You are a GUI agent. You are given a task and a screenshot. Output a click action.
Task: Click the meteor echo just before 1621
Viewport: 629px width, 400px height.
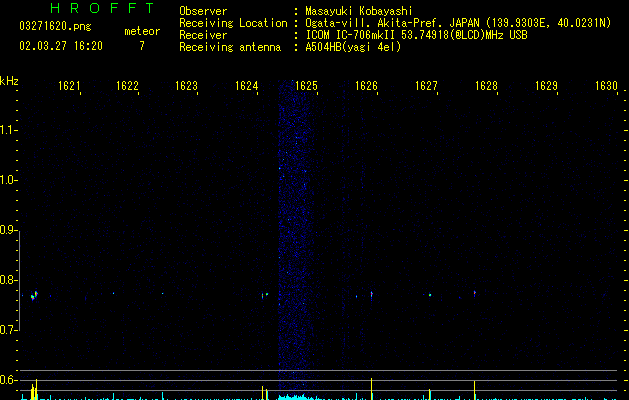[x=34, y=296]
